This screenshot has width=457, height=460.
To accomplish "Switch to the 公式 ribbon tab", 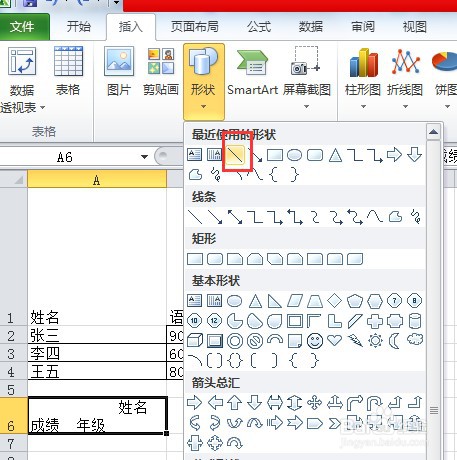I will pos(259,27).
